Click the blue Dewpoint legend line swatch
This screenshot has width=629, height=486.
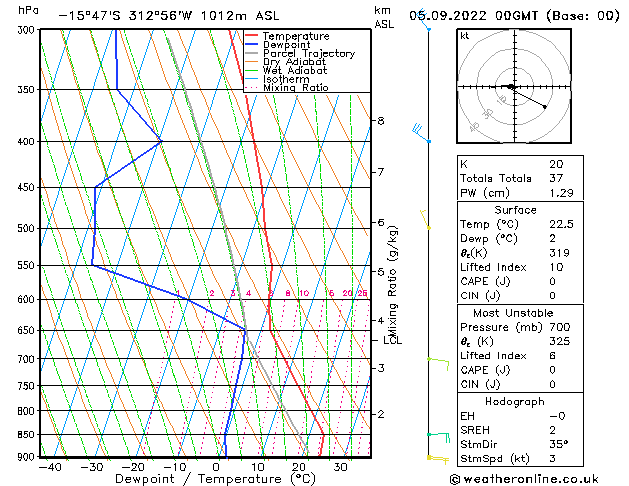(252, 45)
